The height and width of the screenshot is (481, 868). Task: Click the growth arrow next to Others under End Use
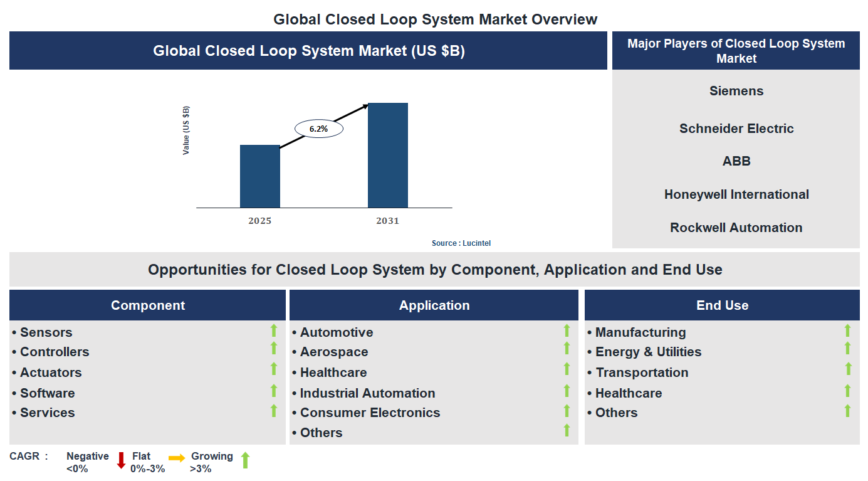847,411
